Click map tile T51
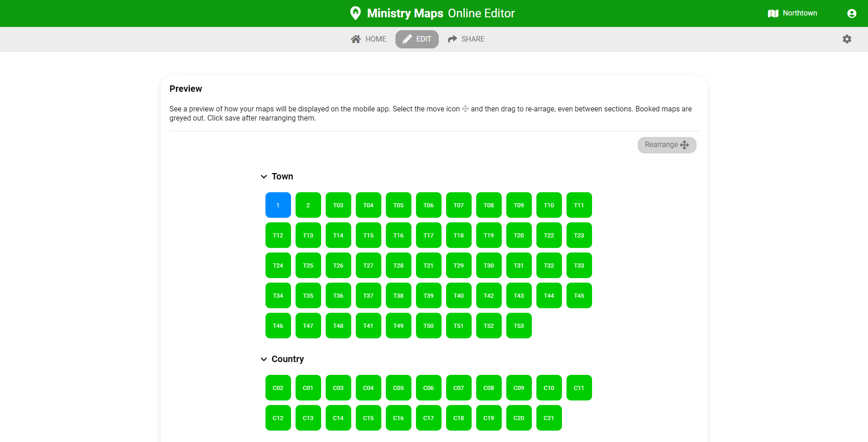Viewport: 868px width, 442px height. pyautogui.click(x=459, y=326)
